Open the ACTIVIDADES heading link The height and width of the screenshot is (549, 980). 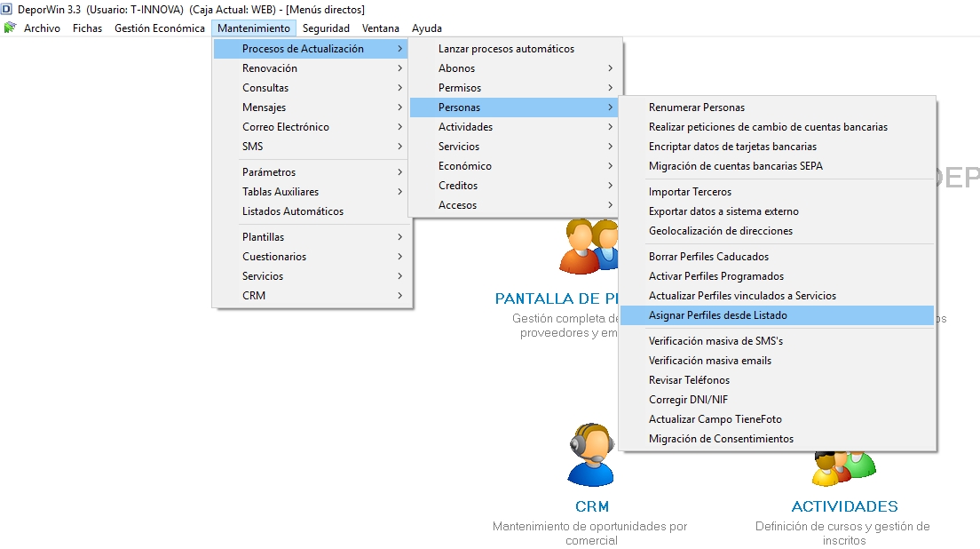(x=844, y=506)
